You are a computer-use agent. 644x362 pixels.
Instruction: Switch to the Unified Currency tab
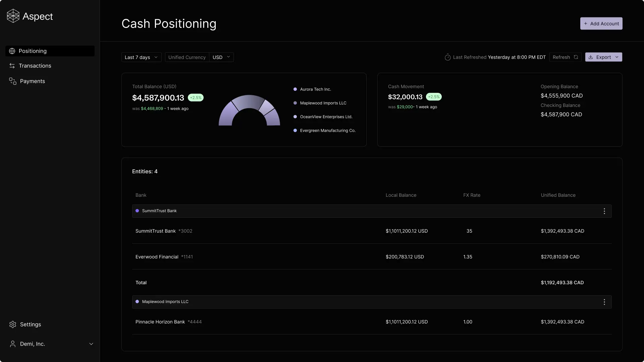pyautogui.click(x=187, y=57)
